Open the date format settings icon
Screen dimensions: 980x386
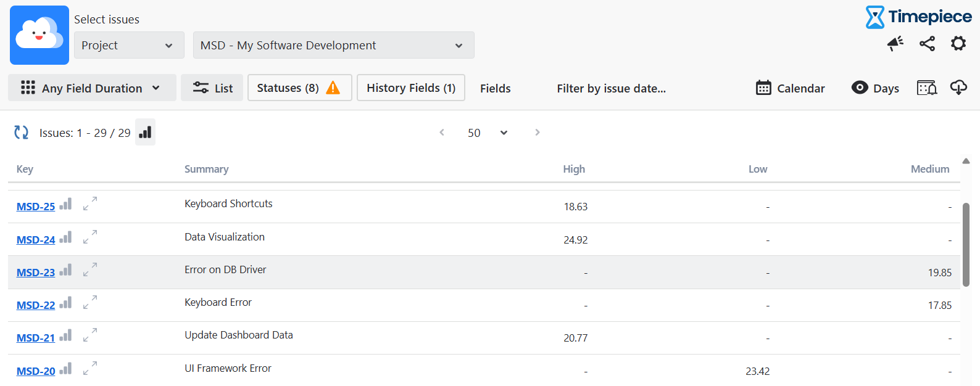point(927,88)
